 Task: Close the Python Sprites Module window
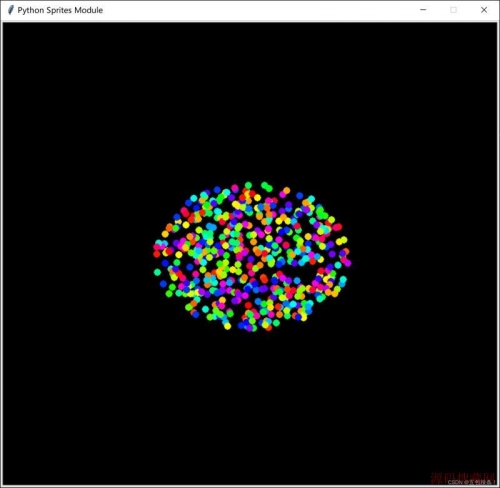484,10
